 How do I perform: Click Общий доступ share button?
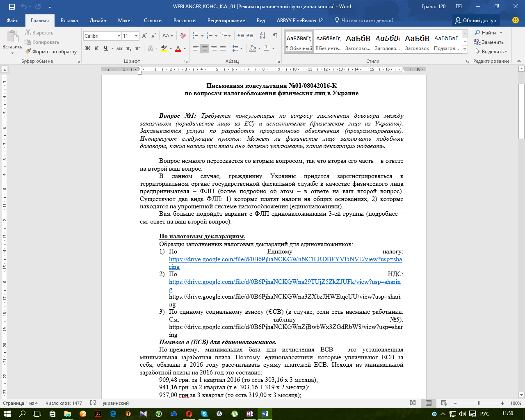tap(475, 21)
